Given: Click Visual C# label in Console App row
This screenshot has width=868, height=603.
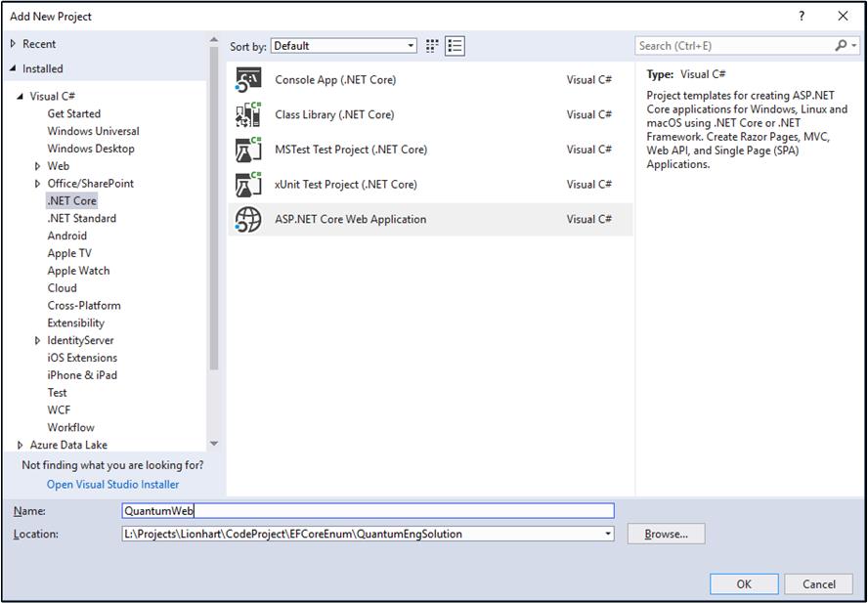Looking at the screenshot, I should click(589, 80).
